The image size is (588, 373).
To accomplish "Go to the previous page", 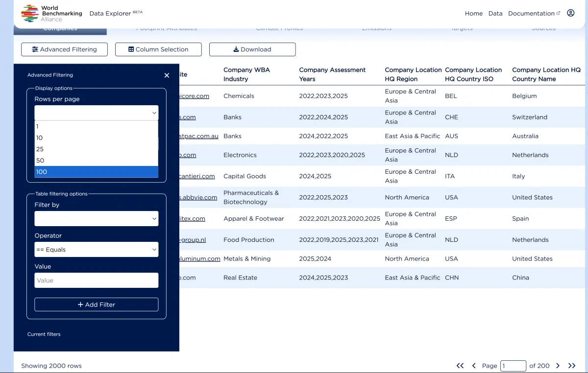I will (474, 366).
